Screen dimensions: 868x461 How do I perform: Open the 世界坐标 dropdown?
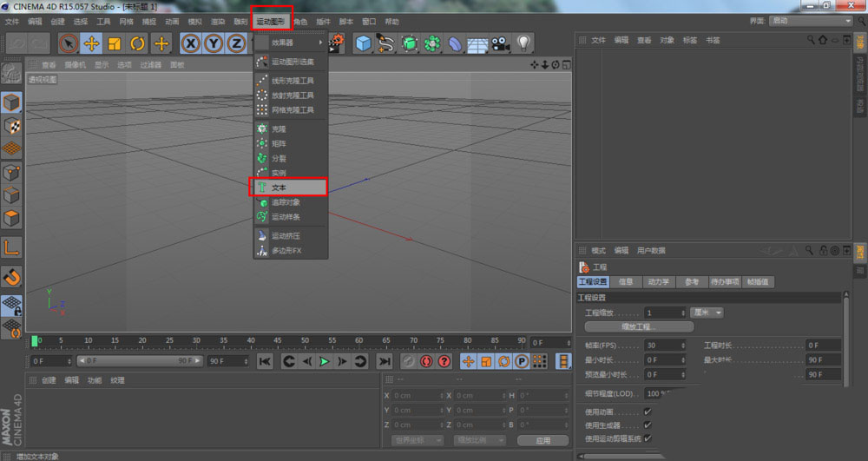tap(417, 440)
